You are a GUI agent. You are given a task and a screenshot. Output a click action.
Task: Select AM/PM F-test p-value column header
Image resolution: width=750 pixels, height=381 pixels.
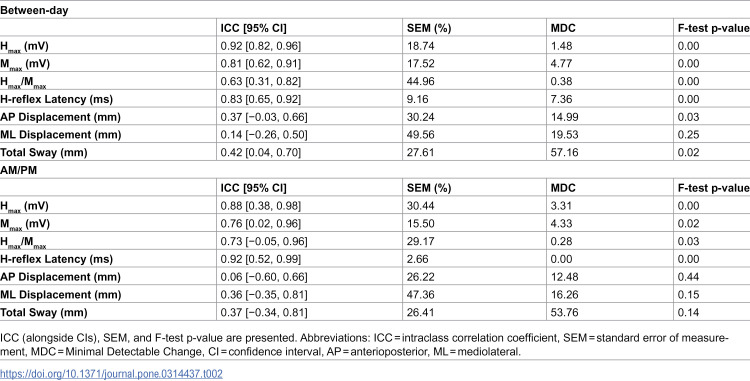pyautogui.click(x=714, y=188)
